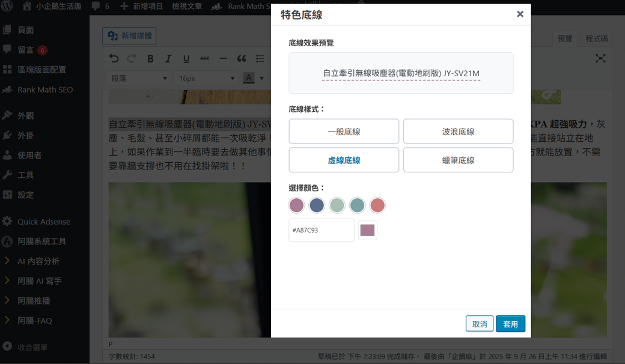625x364 pixels.
Task: Open the 設定 settings sidebar menu
Action: coord(25,195)
